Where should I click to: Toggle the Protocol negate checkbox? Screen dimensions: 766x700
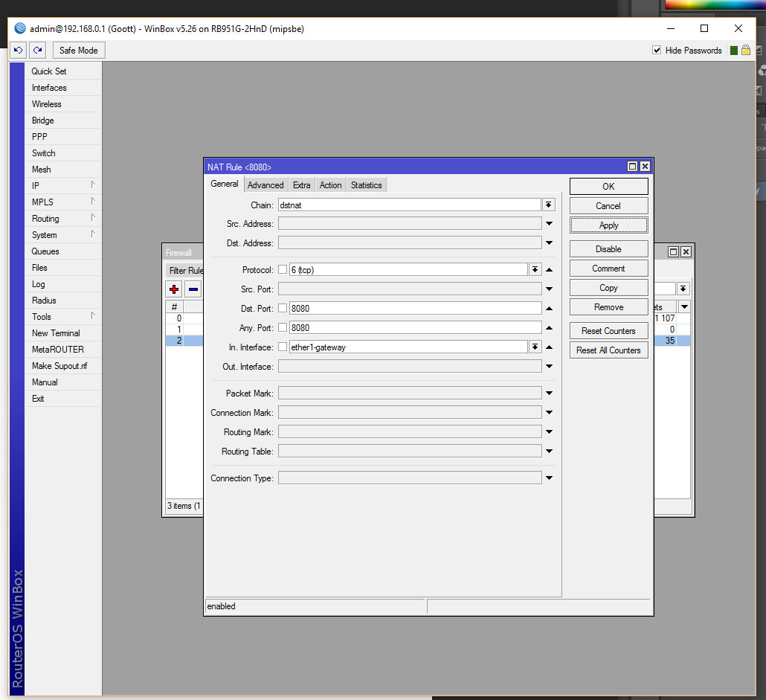(283, 269)
